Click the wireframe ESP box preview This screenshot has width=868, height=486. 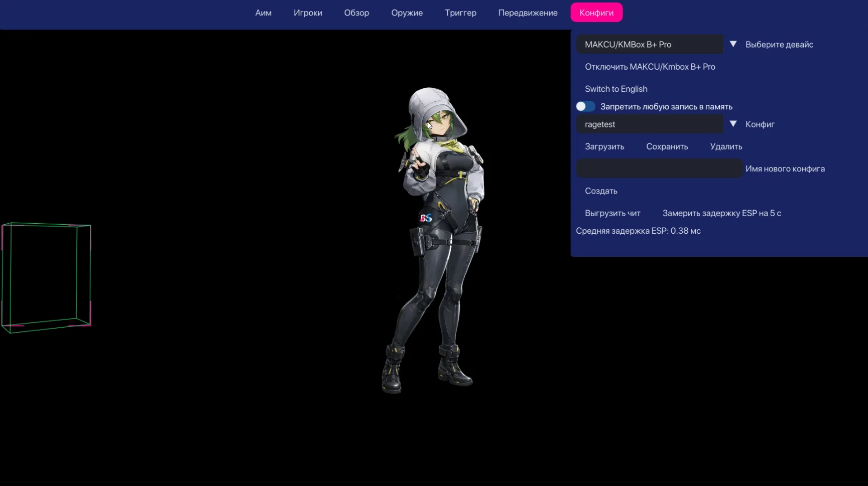46,277
